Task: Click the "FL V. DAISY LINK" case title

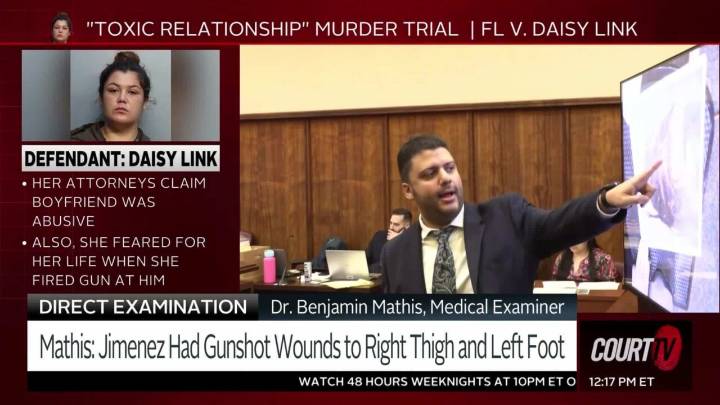Action: point(559,29)
